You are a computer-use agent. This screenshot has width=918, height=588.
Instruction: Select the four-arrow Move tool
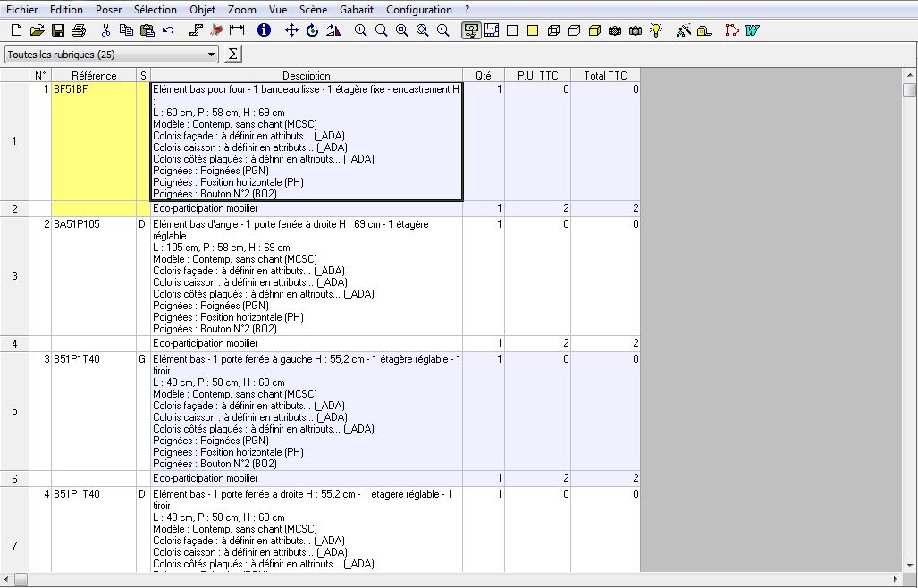(x=291, y=30)
